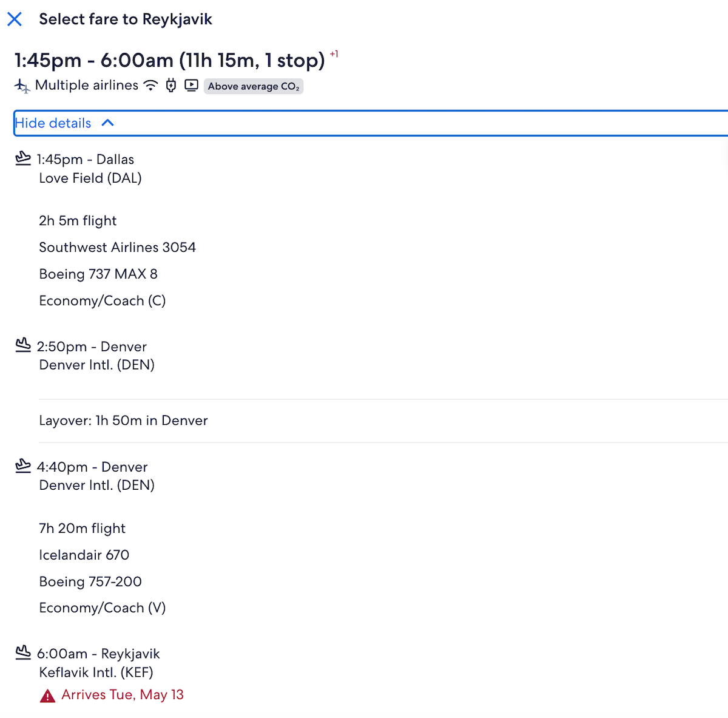Click the 6:00am - Reykjavik arrival text

(x=98, y=654)
